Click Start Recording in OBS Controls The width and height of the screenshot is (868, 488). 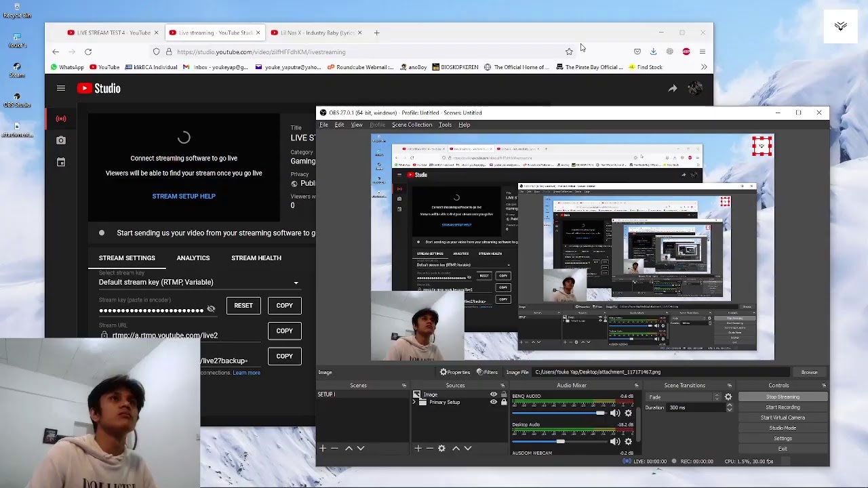click(x=783, y=407)
